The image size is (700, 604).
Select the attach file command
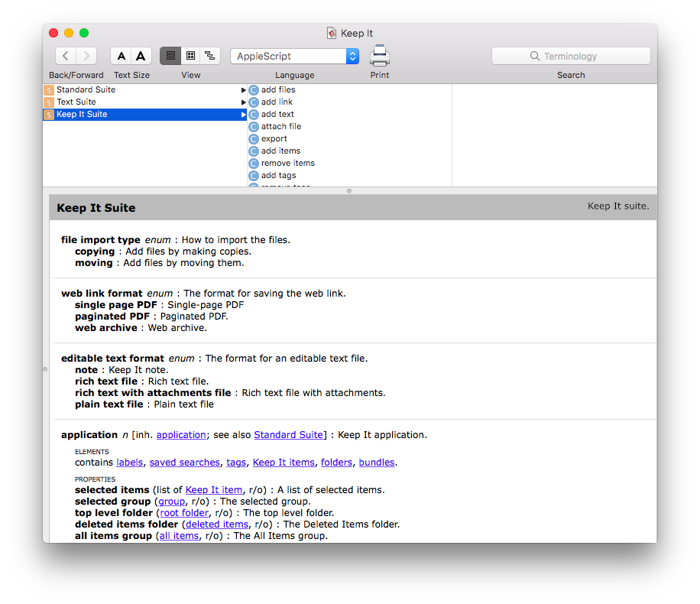click(x=281, y=126)
